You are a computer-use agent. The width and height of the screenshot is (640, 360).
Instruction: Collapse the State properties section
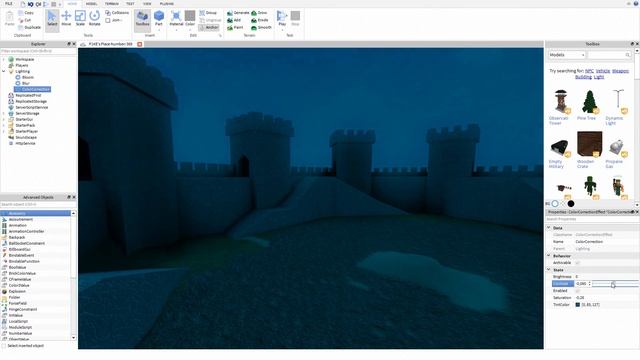(549, 270)
